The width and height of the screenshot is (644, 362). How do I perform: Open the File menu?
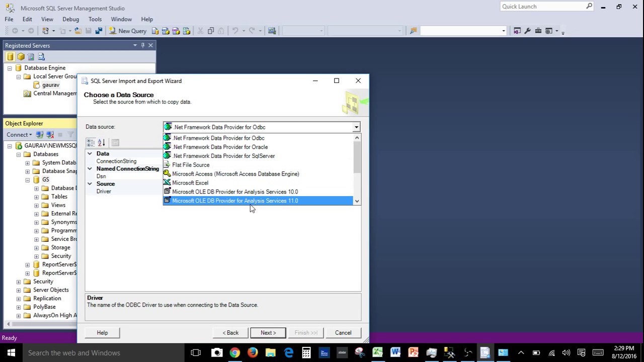coord(9,19)
